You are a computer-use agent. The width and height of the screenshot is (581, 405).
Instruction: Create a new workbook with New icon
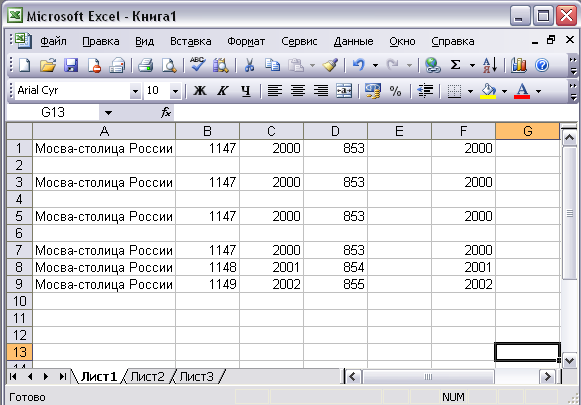[x=25, y=65]
